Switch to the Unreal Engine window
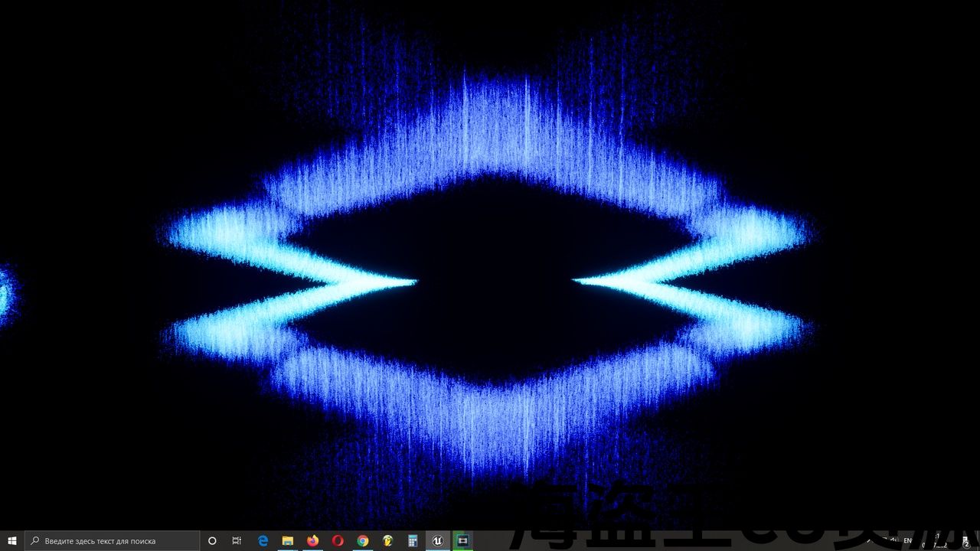Image resolution: width=980 pixels, height=551 pixels. (437, 540)
